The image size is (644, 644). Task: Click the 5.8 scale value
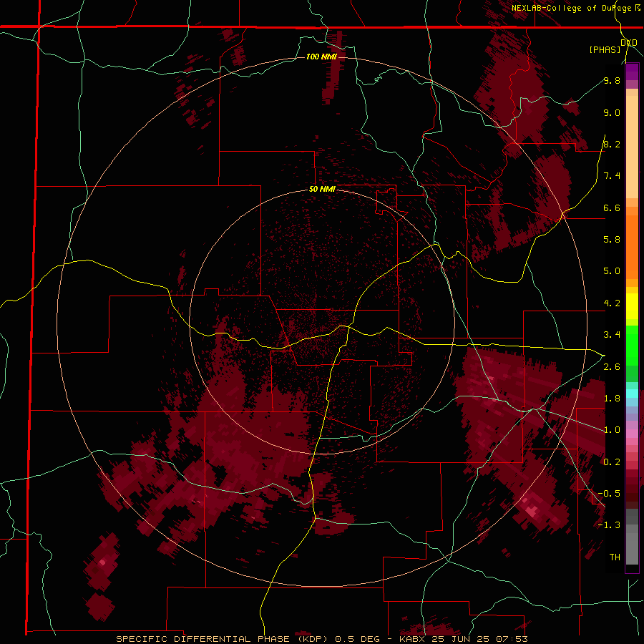612,240
